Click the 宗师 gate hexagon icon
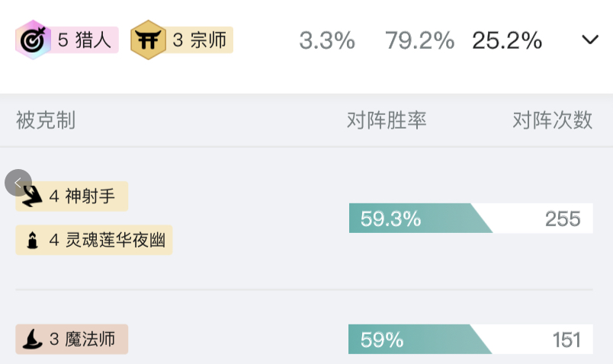The height and width of the screenshot is (364, 613). (148, 40)
